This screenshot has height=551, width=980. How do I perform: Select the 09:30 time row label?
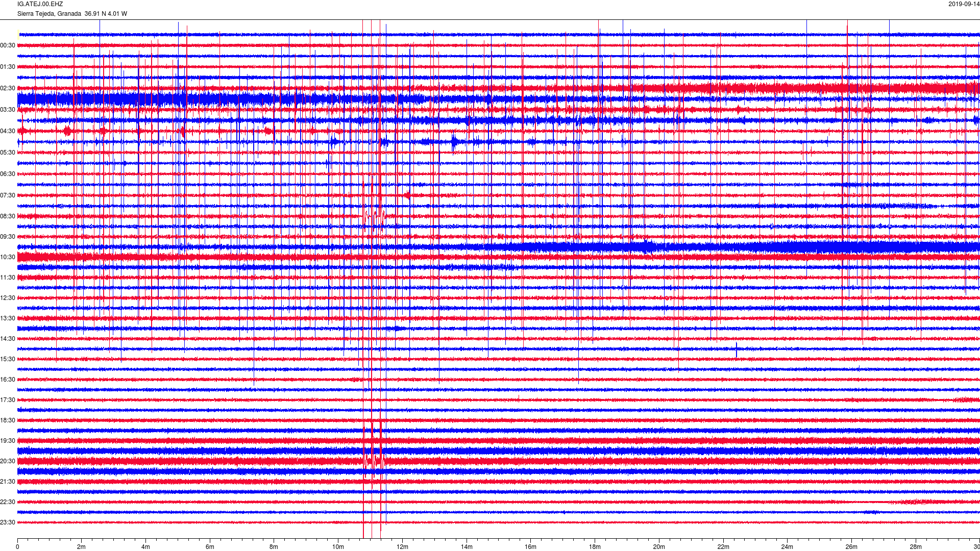click(8, 237)
